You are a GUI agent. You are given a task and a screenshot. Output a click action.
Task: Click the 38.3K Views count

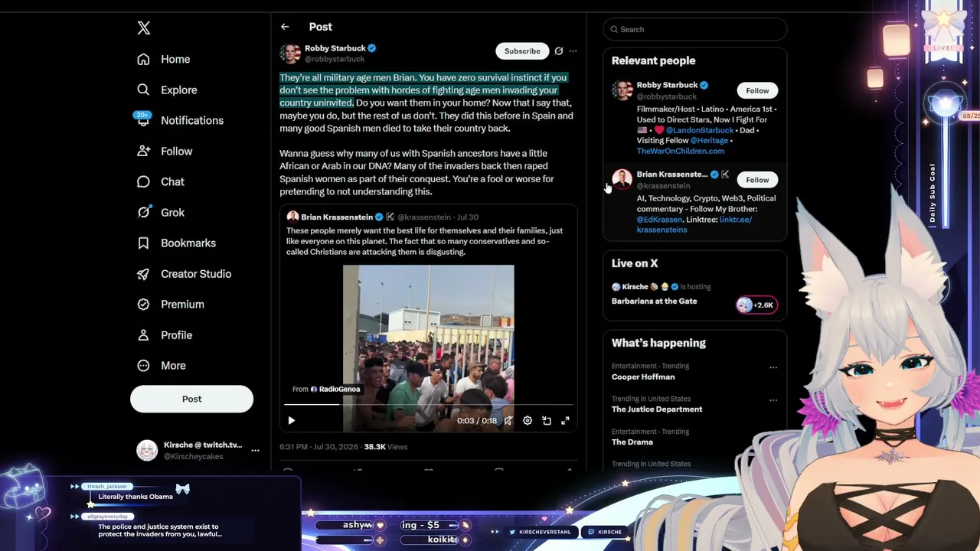pos(386,447)
